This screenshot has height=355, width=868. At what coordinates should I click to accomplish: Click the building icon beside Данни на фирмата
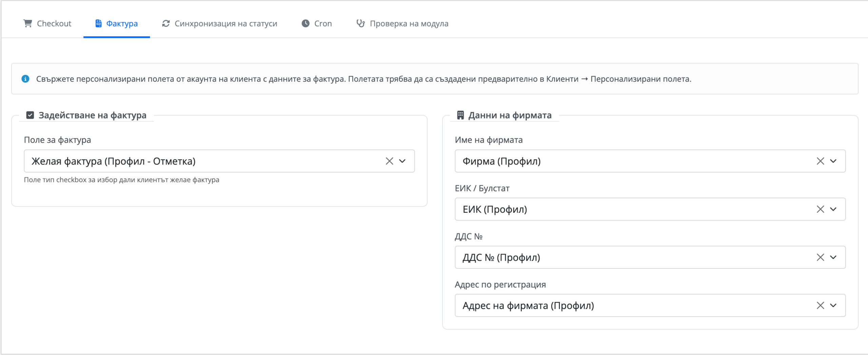[460, 115]
